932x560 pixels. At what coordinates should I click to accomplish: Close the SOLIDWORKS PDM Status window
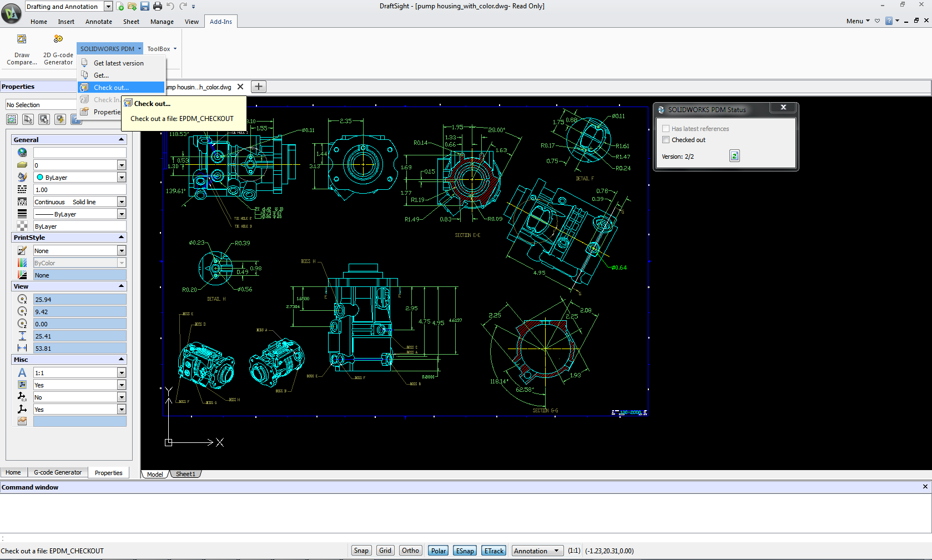783,108
